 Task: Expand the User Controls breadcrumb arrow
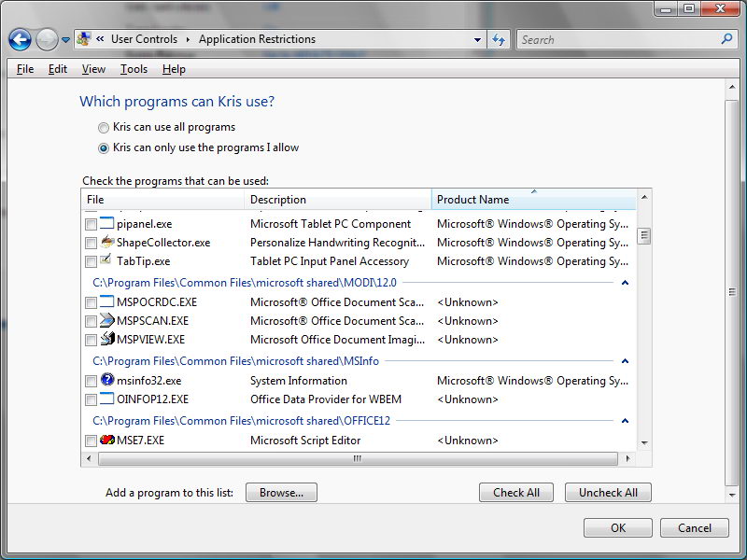188,39
